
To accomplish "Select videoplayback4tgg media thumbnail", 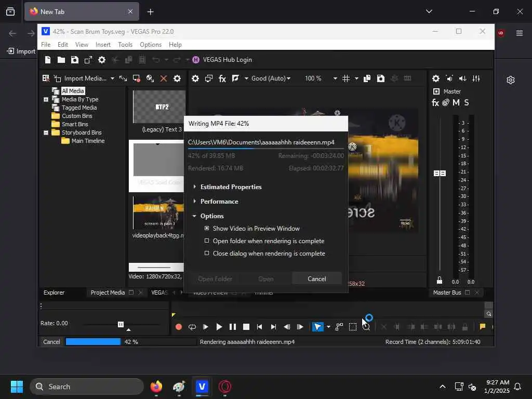I will (x=158, y=212).
